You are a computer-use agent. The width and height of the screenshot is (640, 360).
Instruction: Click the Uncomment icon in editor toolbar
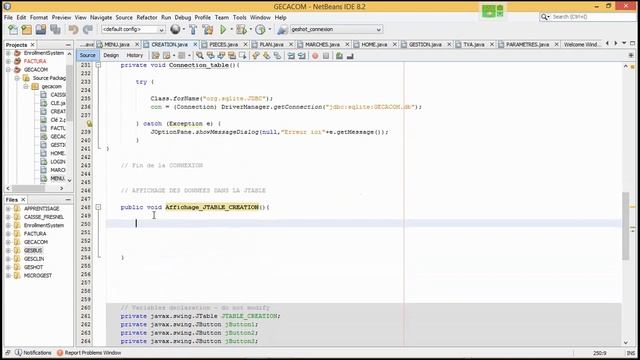[350, 56]
